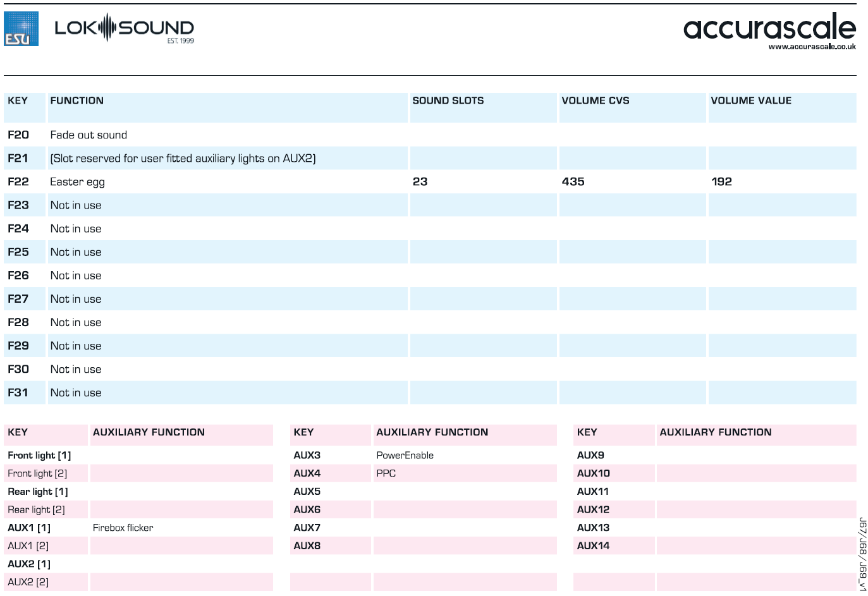This screenshot has width=868, height=596.
Task: Click the SOUND SLOTS column header
Action: coord(448,100)
